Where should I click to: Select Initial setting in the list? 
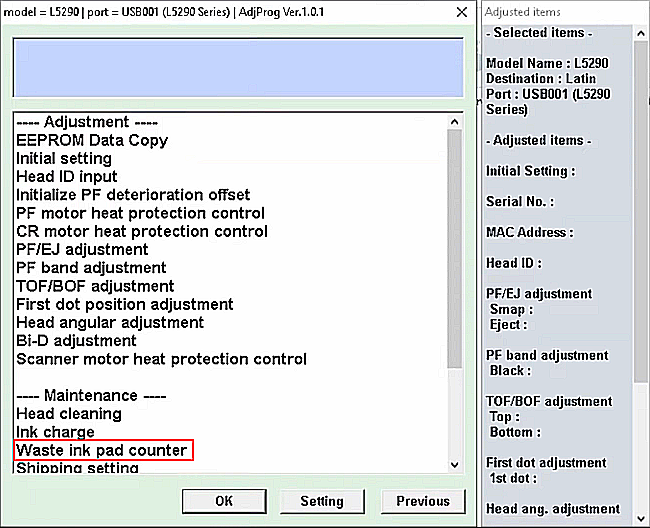[64, 158]
